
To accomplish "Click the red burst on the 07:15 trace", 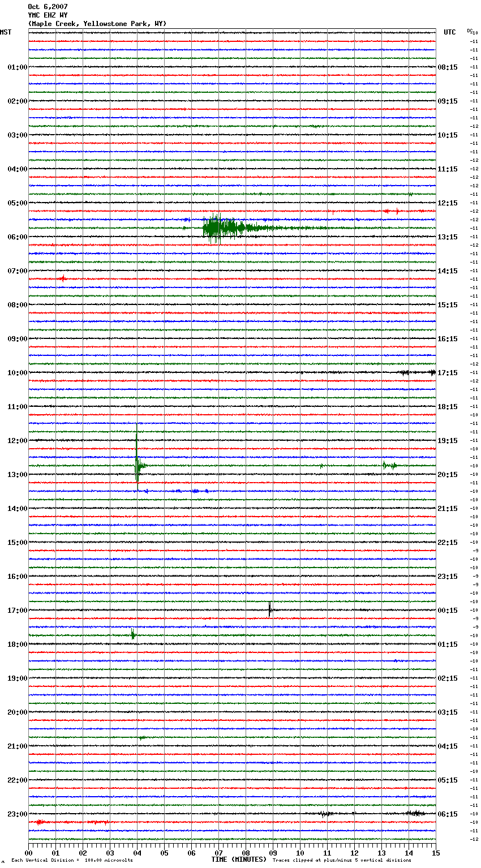I will (x=62, y=278).
